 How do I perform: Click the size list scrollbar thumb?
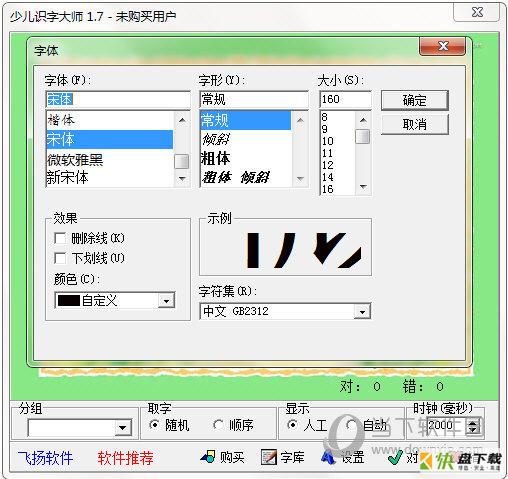click(363, 136)
